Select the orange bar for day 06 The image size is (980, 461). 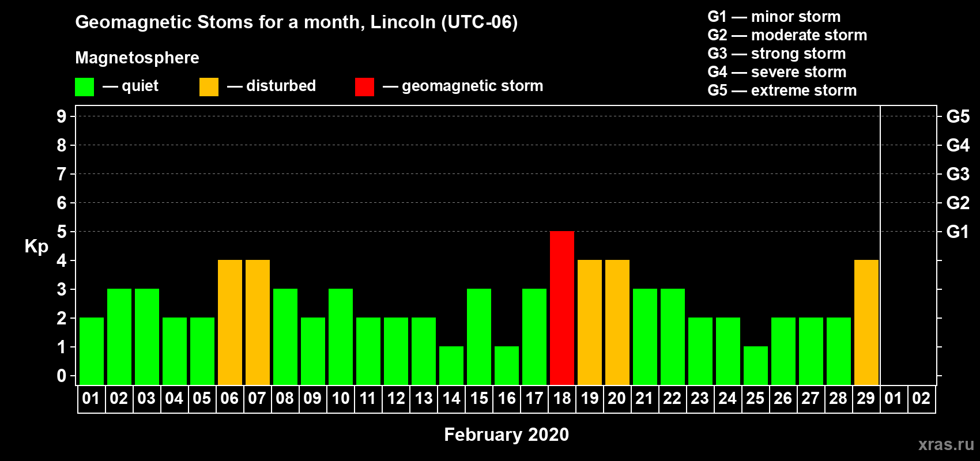point(230,322)
